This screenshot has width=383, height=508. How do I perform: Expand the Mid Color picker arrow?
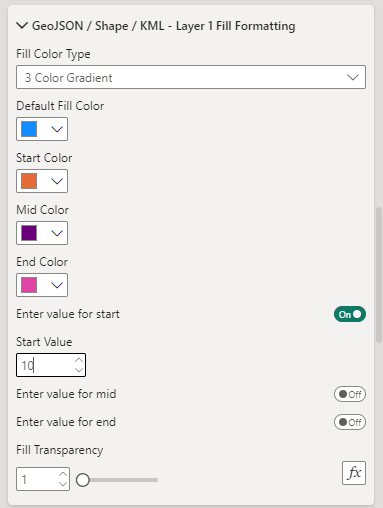pos(57,233)
